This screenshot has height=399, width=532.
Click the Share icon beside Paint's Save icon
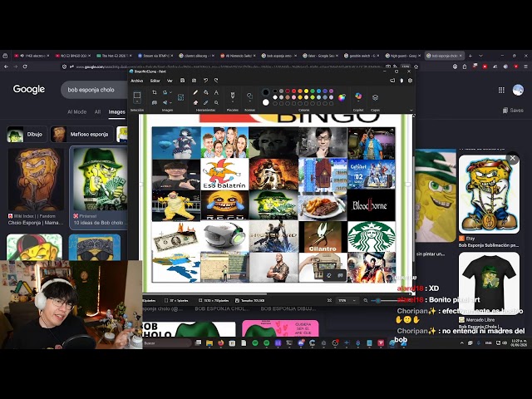pyautogui.click(x=194, y=81)
